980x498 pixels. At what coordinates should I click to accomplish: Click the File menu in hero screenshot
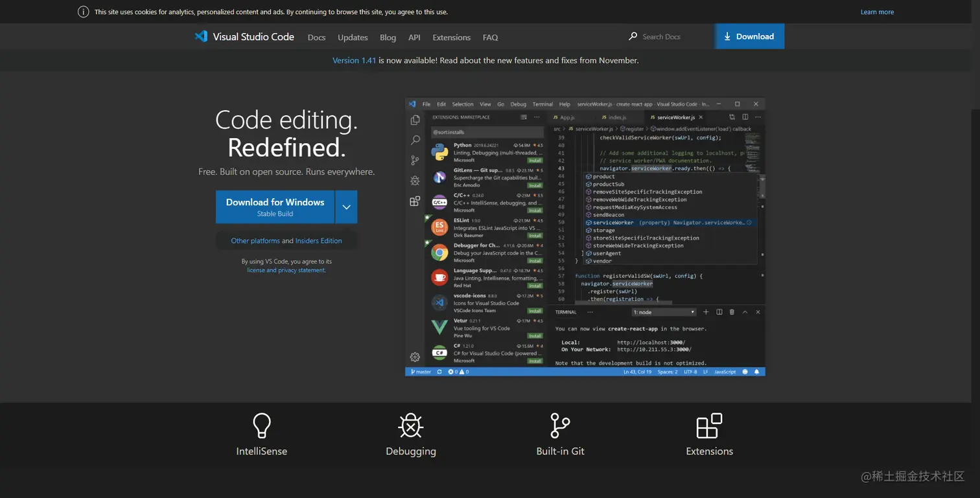[426, 104]
